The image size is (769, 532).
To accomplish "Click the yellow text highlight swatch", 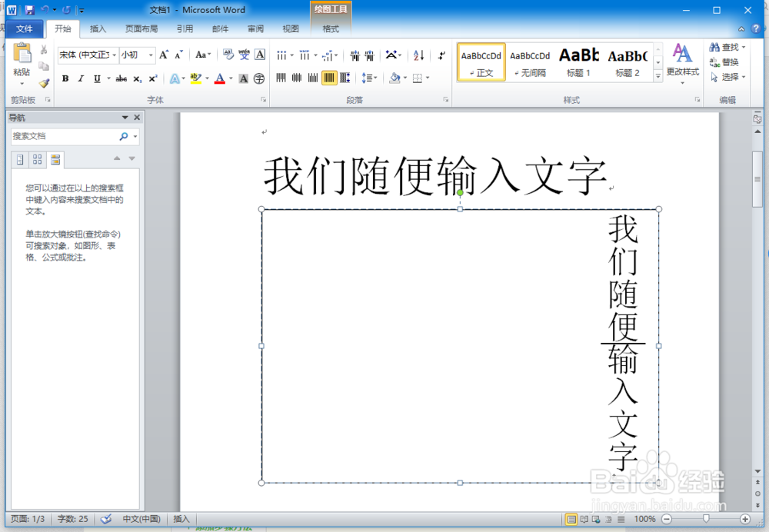I will [195, 78].
